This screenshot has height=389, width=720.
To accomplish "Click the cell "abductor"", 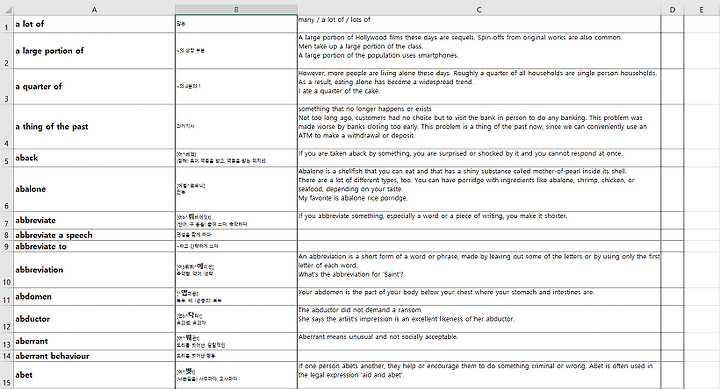I will pos(94,319).
